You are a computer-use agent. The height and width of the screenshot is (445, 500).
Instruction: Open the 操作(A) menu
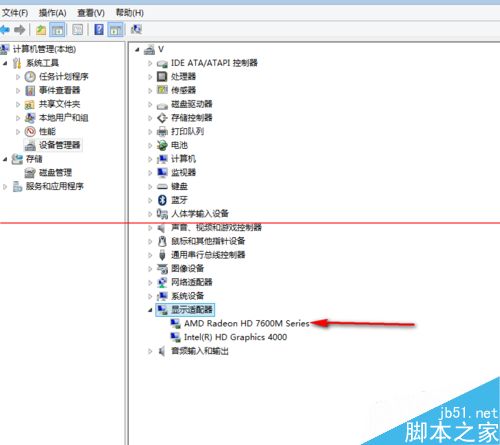click(x=52, y=13)
